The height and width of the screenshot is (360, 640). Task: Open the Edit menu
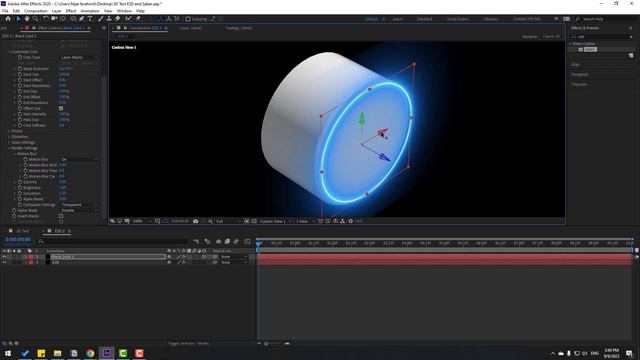(16, 11)
